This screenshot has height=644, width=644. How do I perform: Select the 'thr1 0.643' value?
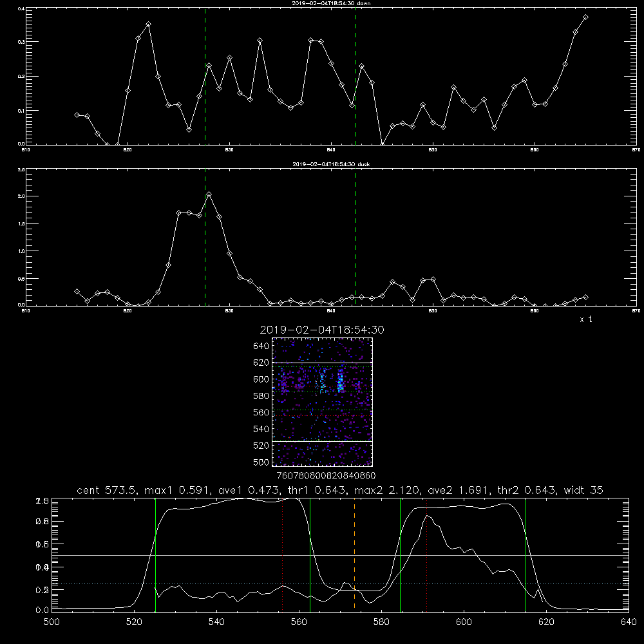pyautogui.click(x=317, y=490)
